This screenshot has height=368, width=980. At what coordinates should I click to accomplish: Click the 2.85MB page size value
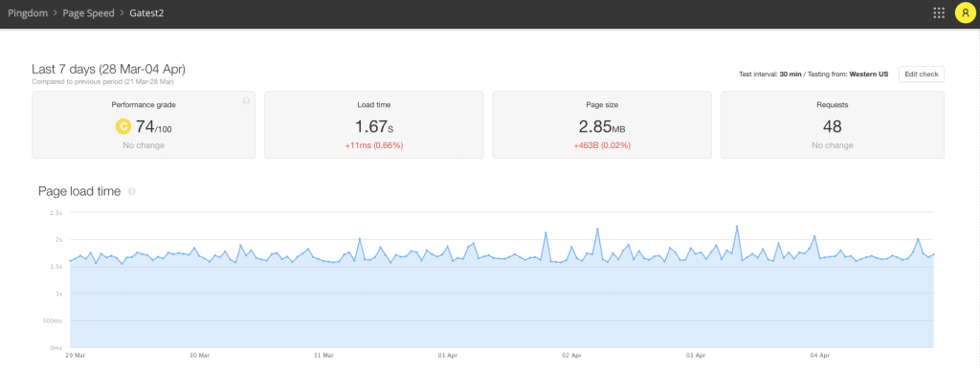tap(602, 127)
